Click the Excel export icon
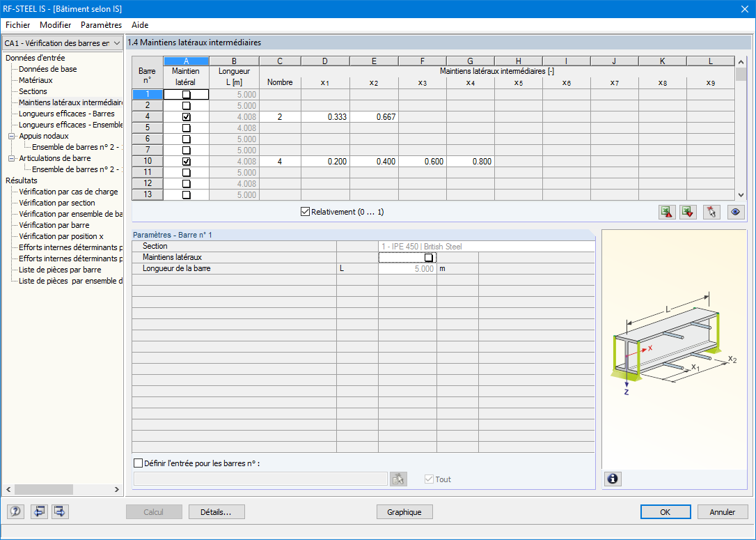This screenshot has height=540, width=756. click(x=667, y=212)
